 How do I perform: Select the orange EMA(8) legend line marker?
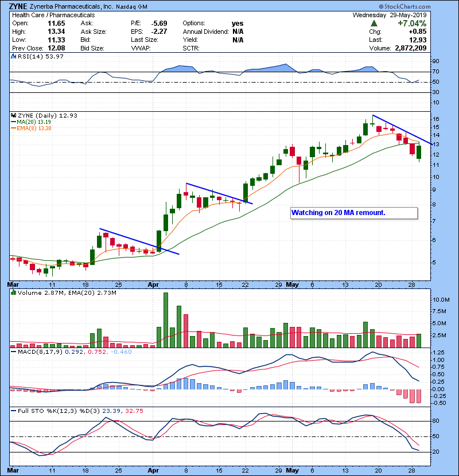point(14,128)
